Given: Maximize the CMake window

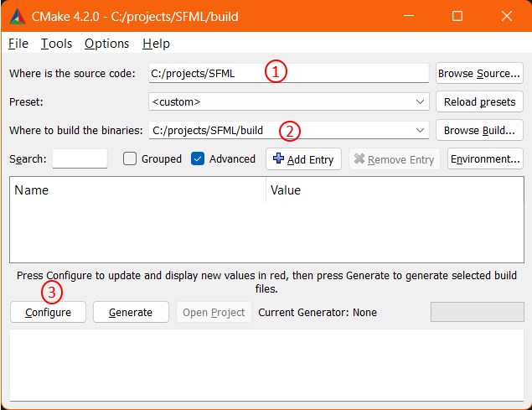Looking at the screenshot, I should tap(457, 16).
